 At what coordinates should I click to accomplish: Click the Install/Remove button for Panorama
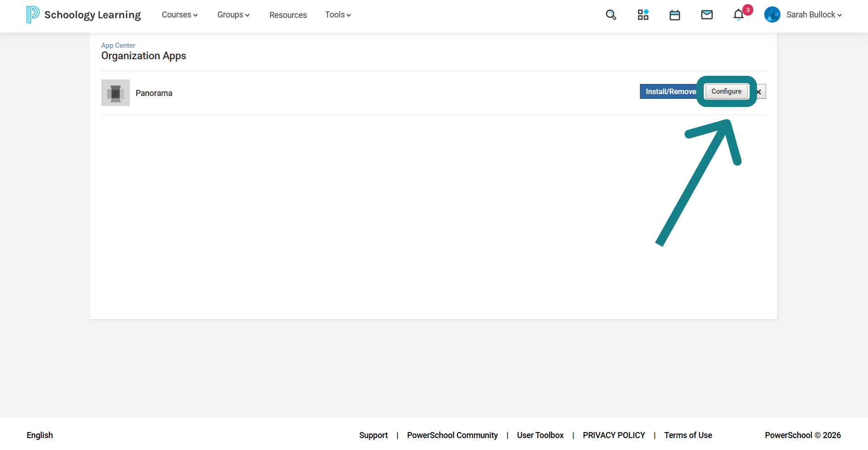[x=671, y=91]
